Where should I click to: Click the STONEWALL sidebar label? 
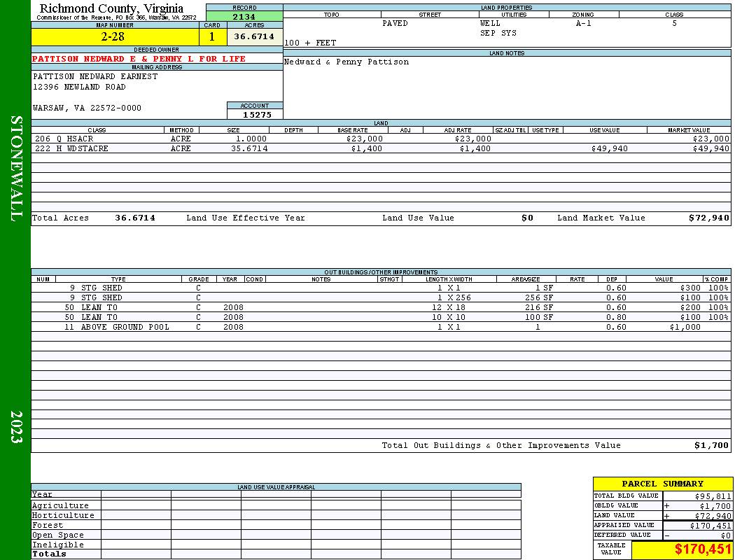16,168
